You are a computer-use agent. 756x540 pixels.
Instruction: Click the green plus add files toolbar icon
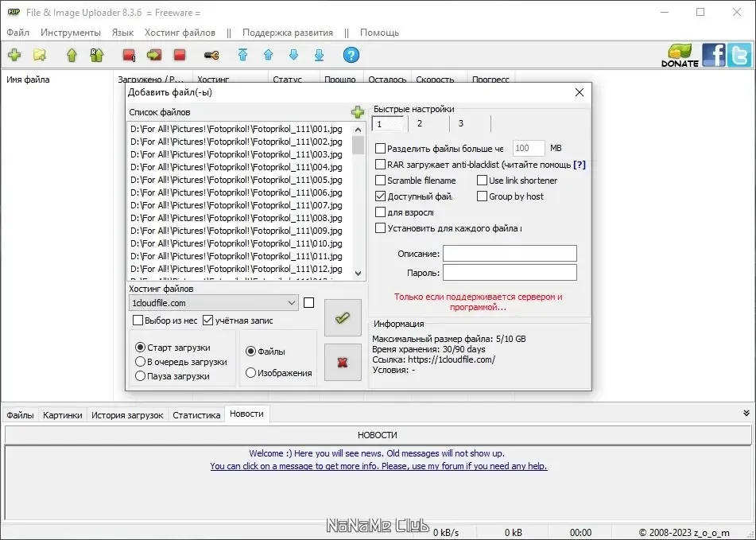point(14,55)
